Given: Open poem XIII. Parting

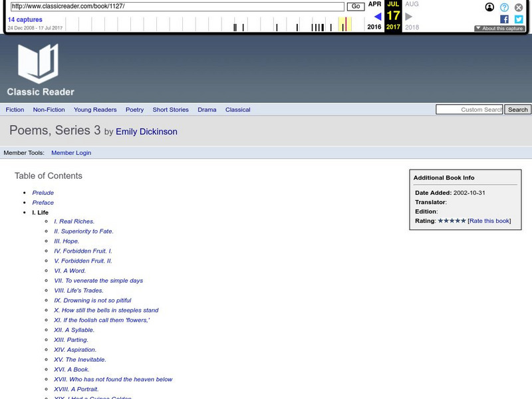Looking at the screenshot, I should click(71, 339).
